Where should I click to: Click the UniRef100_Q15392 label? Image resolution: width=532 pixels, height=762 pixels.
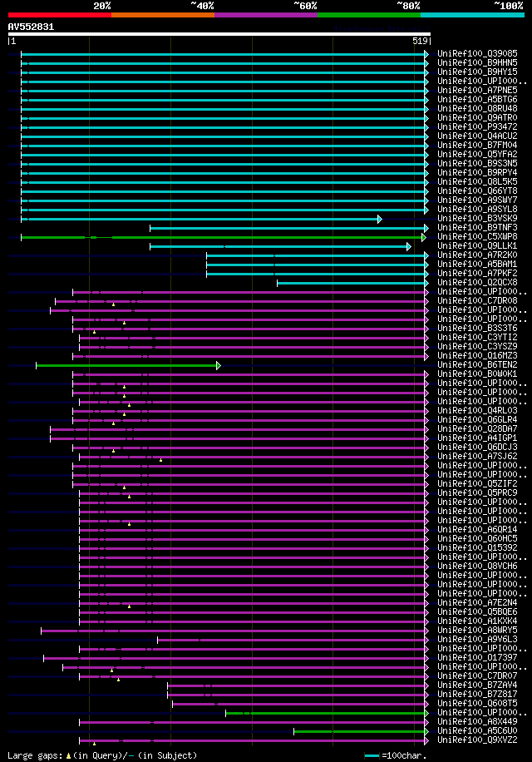tap(477, 548)
